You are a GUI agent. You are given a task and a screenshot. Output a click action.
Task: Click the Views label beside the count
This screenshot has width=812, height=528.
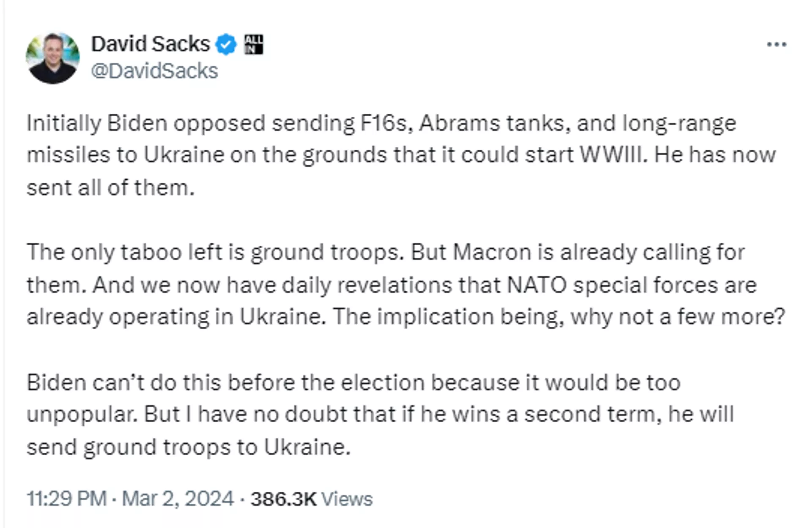click(347, 499)
